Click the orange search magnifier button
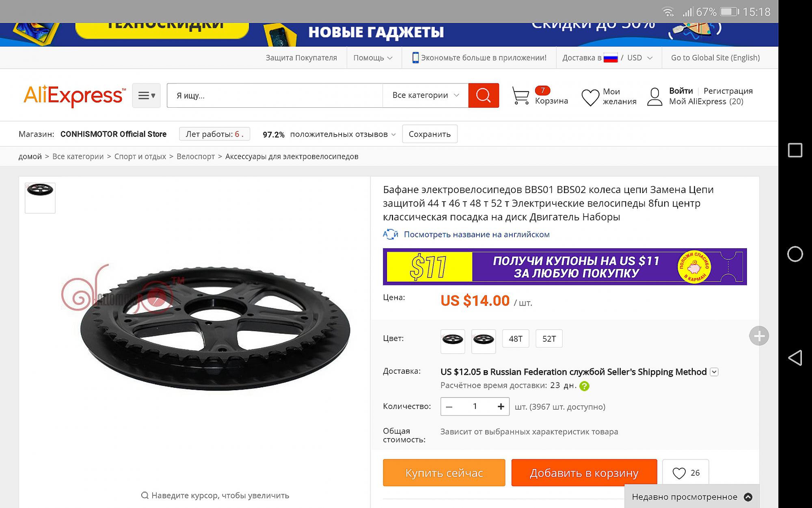 tap(483, 96)
